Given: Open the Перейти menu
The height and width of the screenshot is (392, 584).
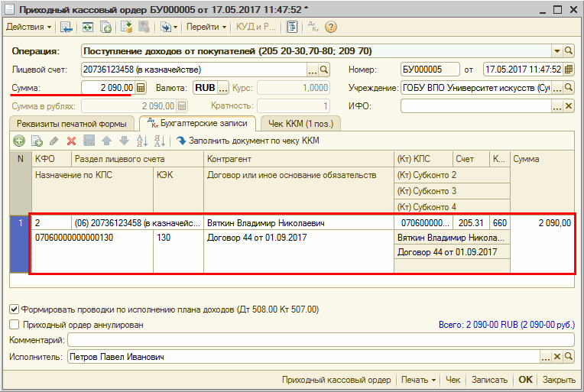Looking at the screenshot, I should [x=206, y=27].
